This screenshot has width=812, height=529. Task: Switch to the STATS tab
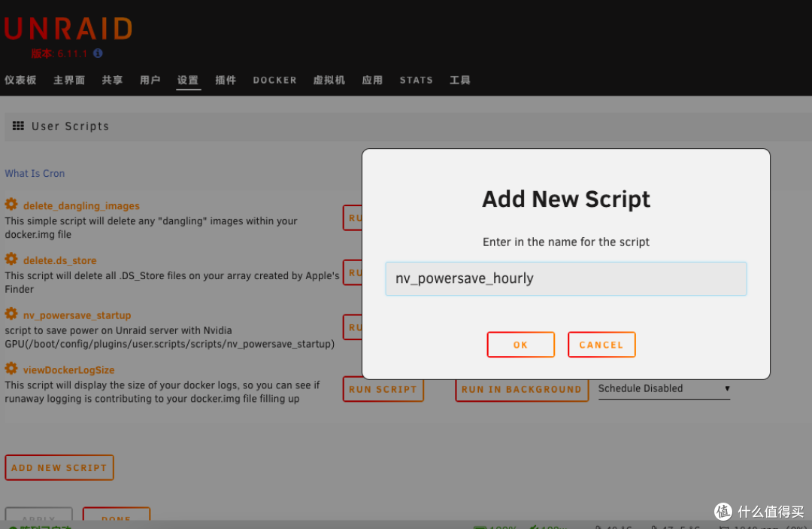416,81
